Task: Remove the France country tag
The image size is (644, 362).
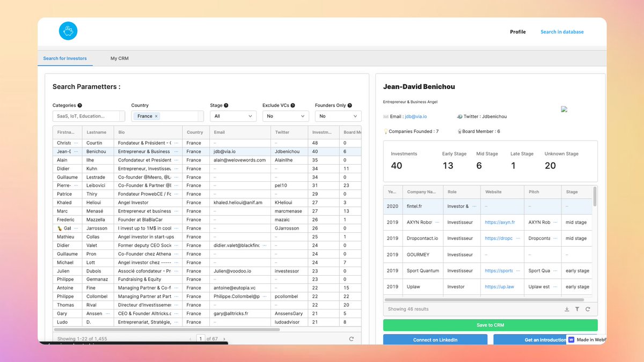Action: click(156, 116)
